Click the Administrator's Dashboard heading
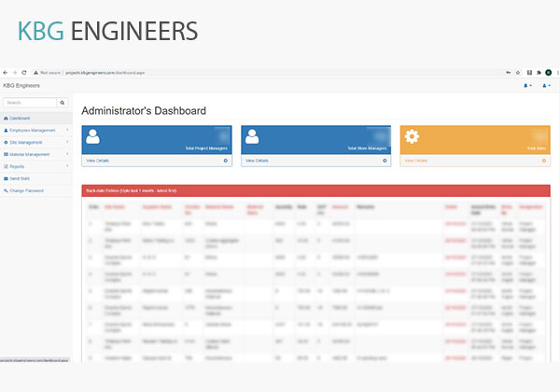 144,111
